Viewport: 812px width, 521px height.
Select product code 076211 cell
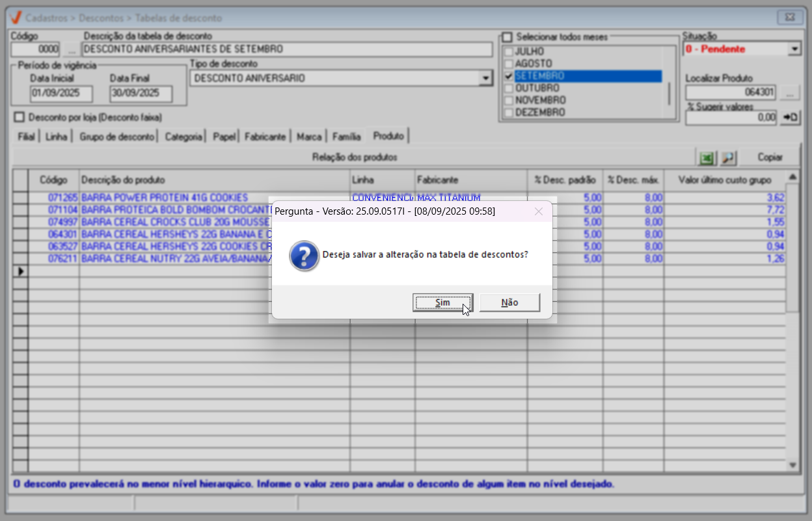(54, 259)
